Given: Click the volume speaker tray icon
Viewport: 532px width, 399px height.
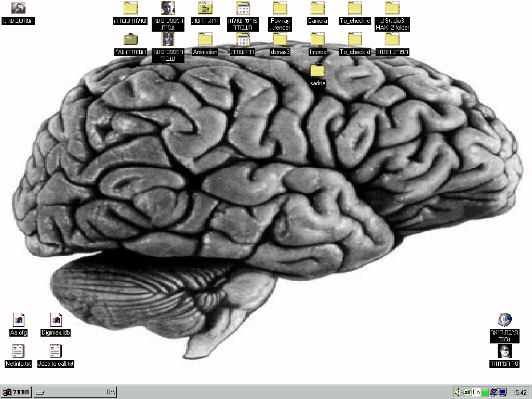Looking at the screenshot, I should point(457,392).
